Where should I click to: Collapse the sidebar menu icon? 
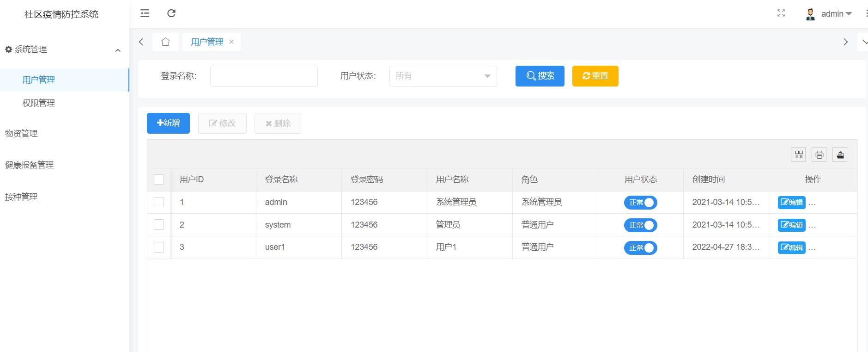pos(145,13)
